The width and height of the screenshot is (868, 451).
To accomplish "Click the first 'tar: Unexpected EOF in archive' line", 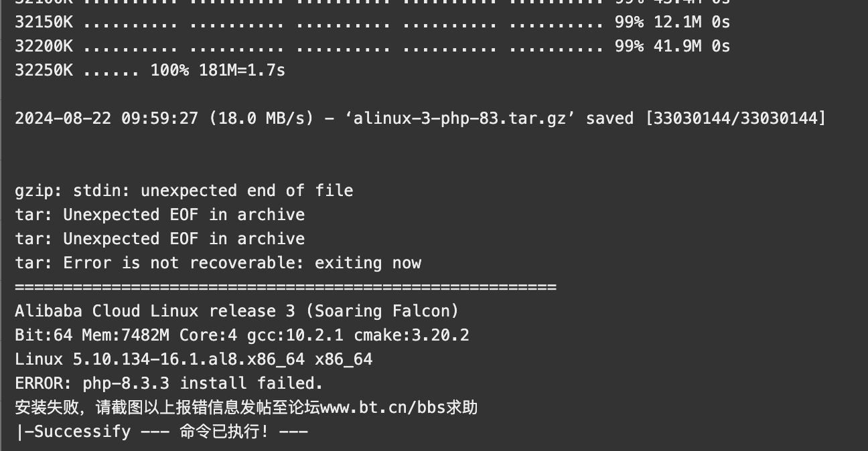I will (x=159, y=215).
